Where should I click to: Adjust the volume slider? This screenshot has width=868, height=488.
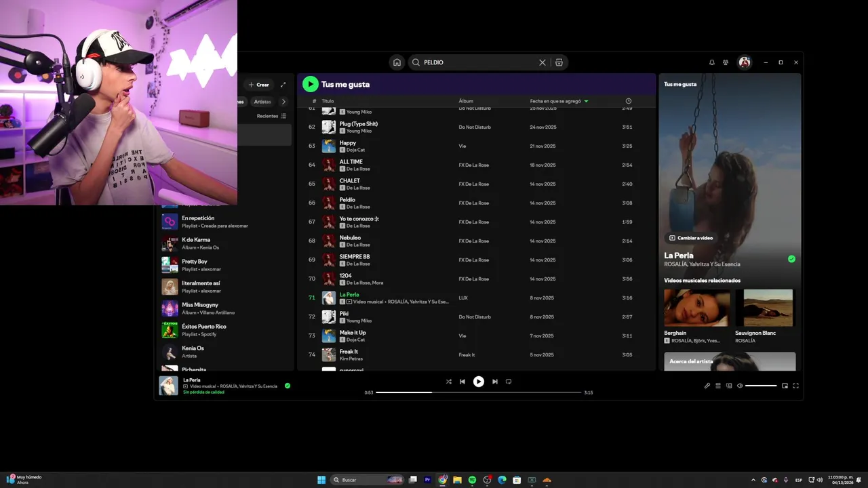761,386
